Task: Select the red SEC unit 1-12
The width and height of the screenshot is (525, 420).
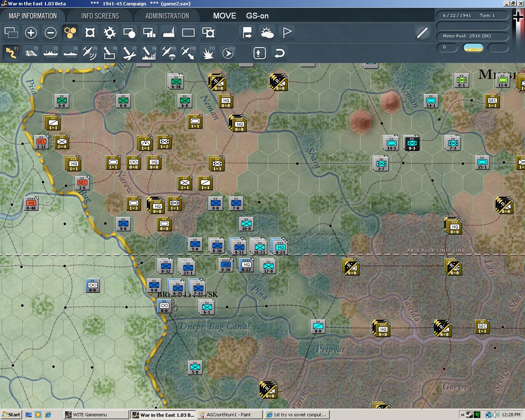Action: coord(41,142)
